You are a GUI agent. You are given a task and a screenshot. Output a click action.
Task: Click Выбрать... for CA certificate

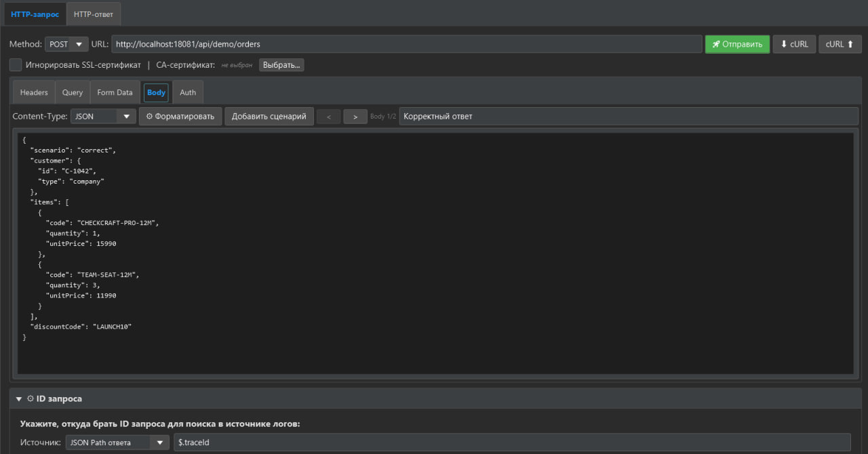click(x=281, y=65)
